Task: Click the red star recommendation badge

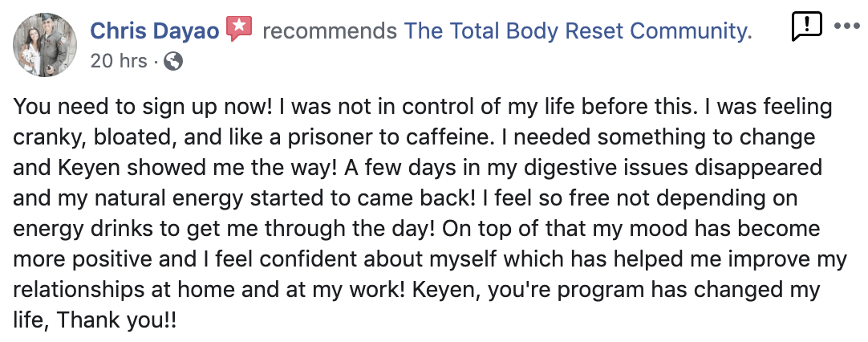Action: (x=239, y=30)
